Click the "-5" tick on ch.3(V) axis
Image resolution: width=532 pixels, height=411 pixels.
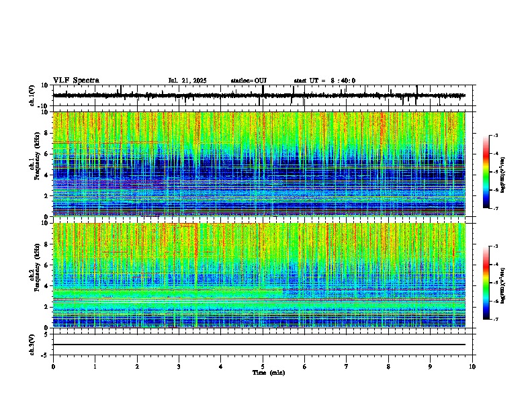pyautogui.click(x=46, y=355)
